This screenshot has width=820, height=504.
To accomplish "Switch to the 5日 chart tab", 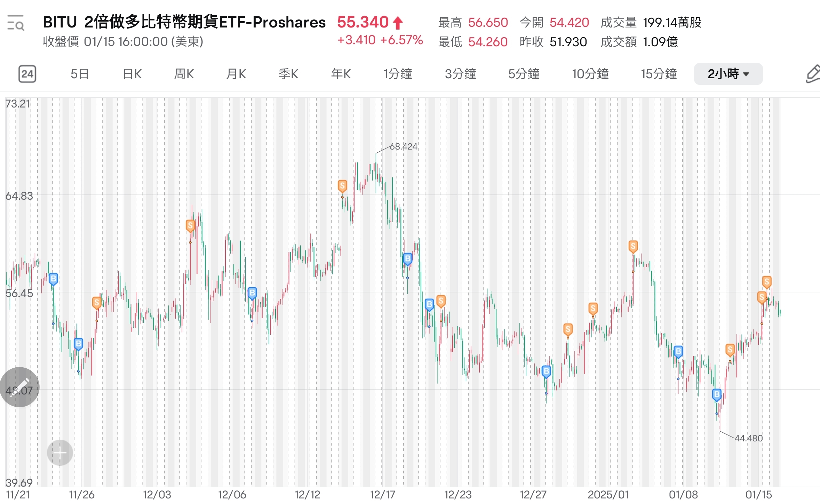I will [80, 74].
